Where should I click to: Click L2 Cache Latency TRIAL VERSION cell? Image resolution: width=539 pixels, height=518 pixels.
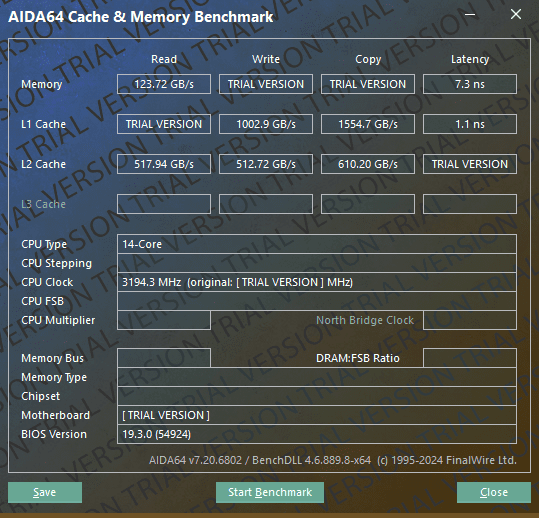coord(470,164)
